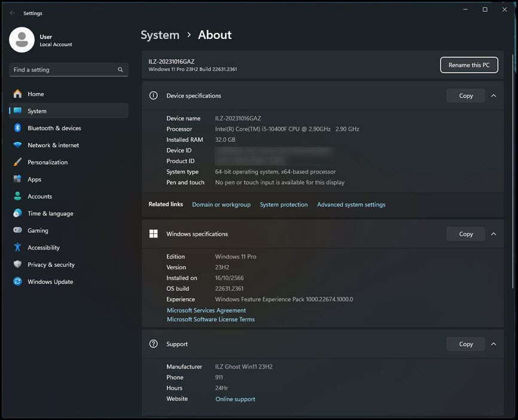Click Hours value 24Hr
This screenshot has width=518, height=420.
(221, 388)
